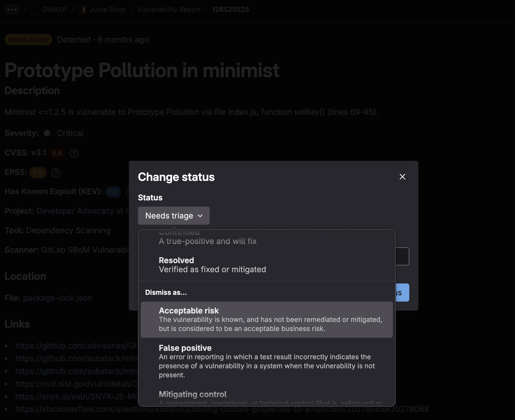
Task: Open the EPSS percentage help icon
Action: (55, 173)
